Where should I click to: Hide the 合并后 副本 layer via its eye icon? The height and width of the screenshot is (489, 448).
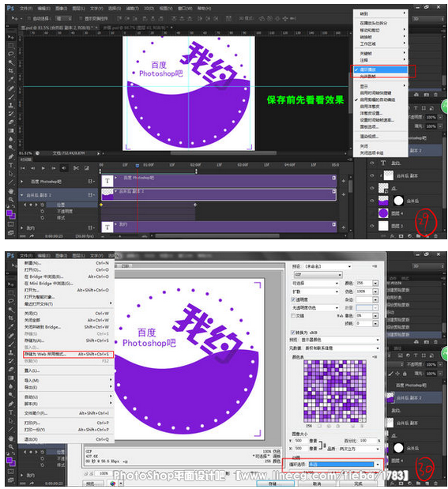(372, 175)
